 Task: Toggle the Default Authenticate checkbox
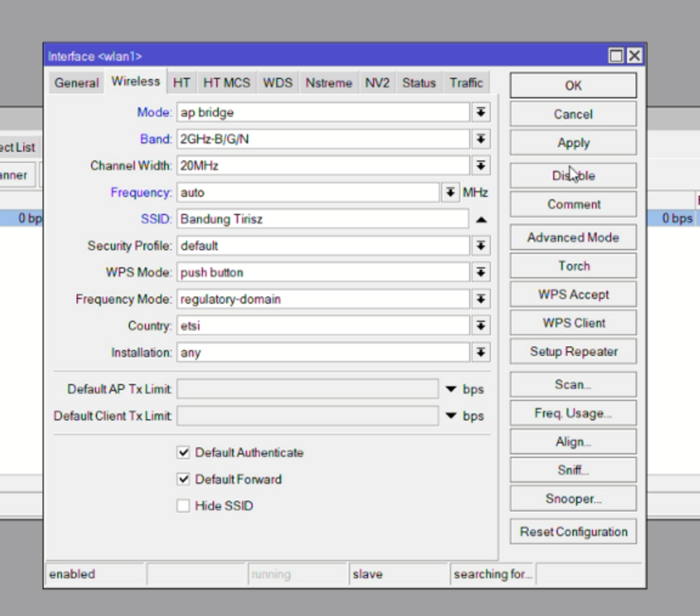(183, 453)
